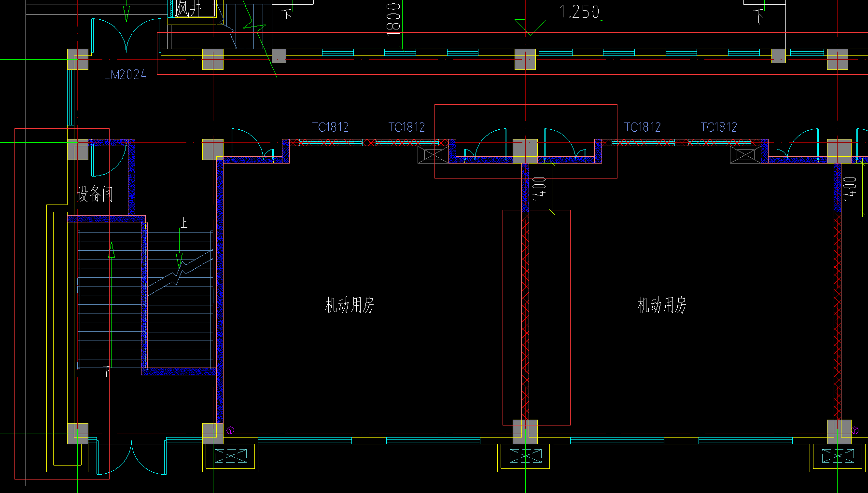Screen dimensions: 868x493
Task: Select the crossed shaft box left of central doors
Action: [x=433, y=155]
